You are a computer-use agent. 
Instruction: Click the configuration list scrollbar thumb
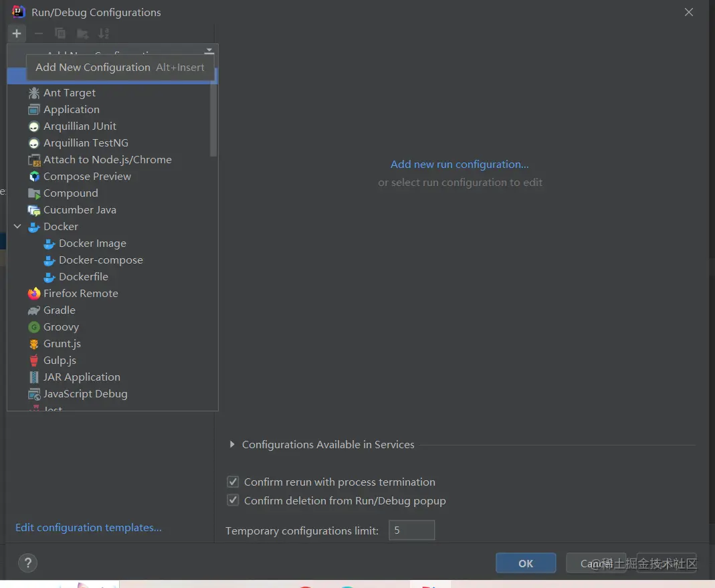[x=213, y=120]
